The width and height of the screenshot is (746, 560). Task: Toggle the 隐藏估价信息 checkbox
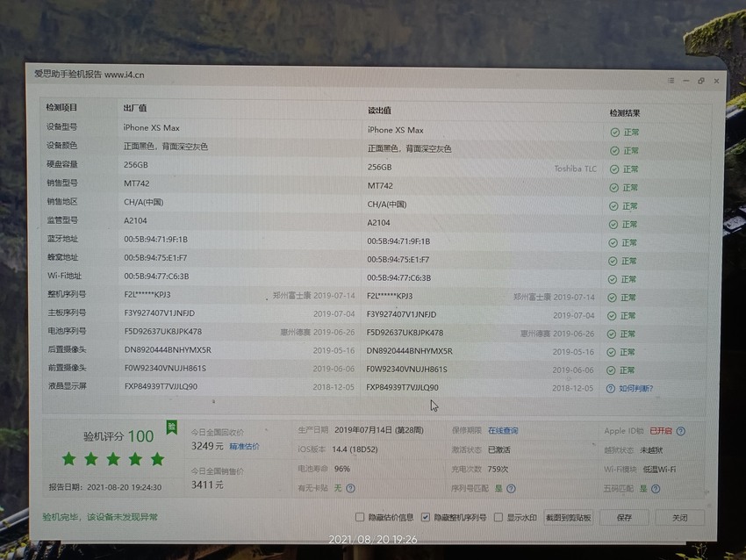pos(360,517)
